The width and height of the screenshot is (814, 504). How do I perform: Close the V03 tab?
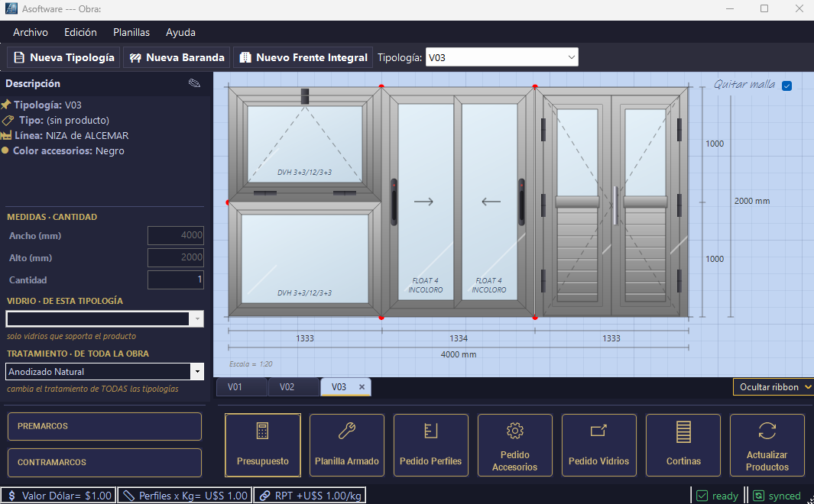tap(362, 387)
